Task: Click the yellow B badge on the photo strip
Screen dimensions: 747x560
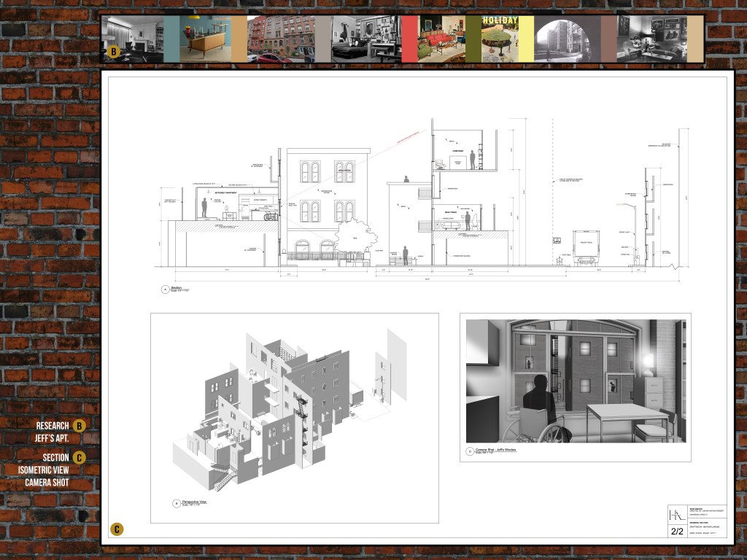Action: point(113,52)
